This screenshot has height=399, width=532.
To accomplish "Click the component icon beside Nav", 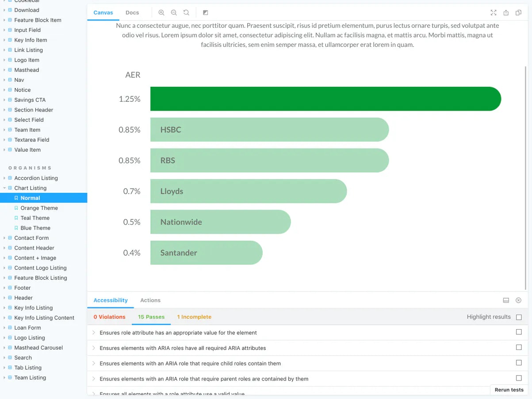I will (10, 80).
